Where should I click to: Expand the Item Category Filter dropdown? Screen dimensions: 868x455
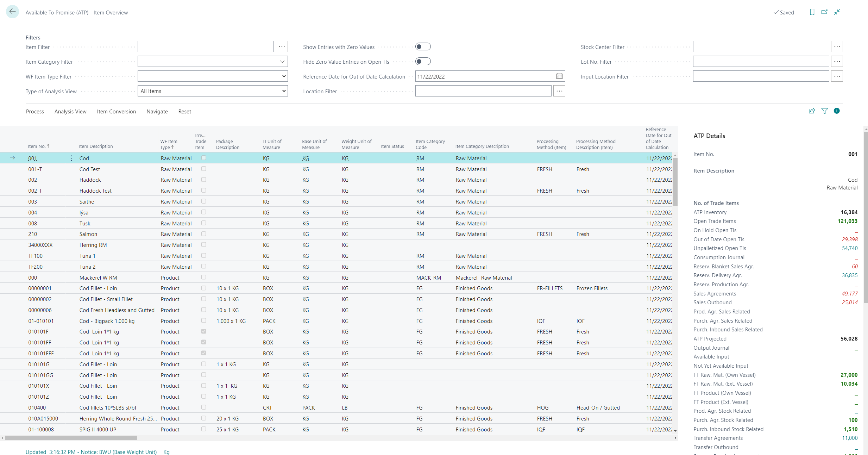[282, 62]
